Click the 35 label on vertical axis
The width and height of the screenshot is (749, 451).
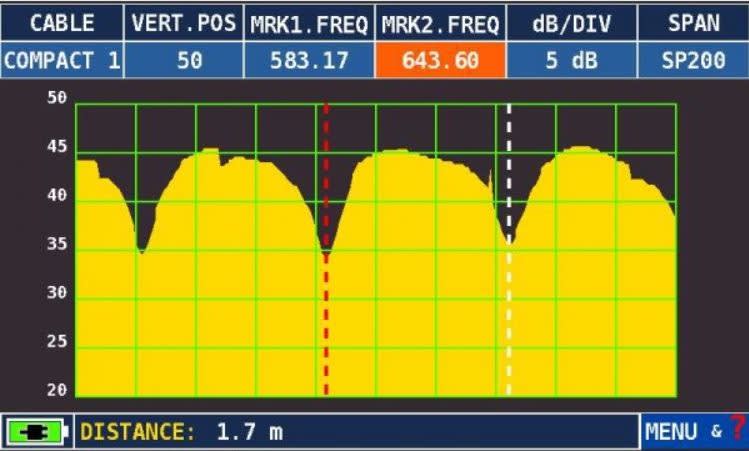point(56,244)
